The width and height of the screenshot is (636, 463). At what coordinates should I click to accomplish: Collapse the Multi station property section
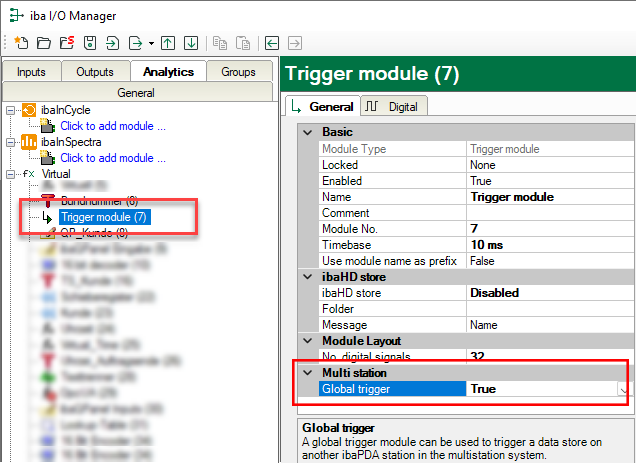pyautogui.click(x=308, y=373)
